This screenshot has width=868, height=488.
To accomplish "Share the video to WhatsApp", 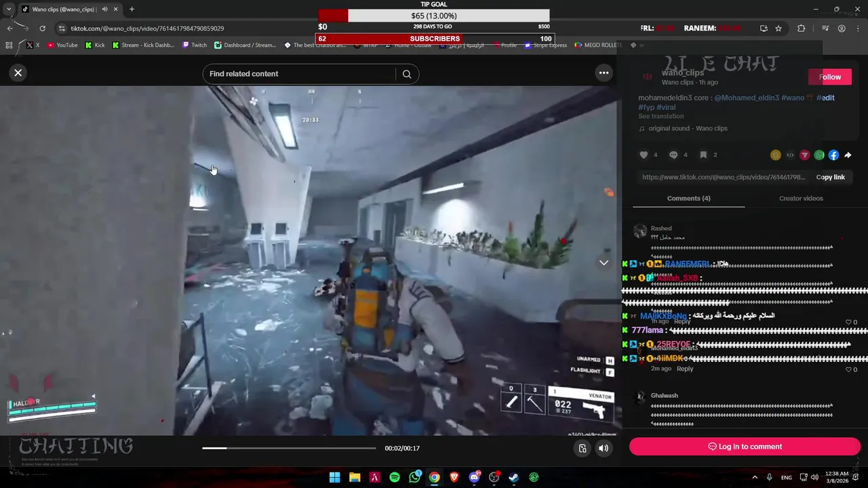I will coord(819,155).
